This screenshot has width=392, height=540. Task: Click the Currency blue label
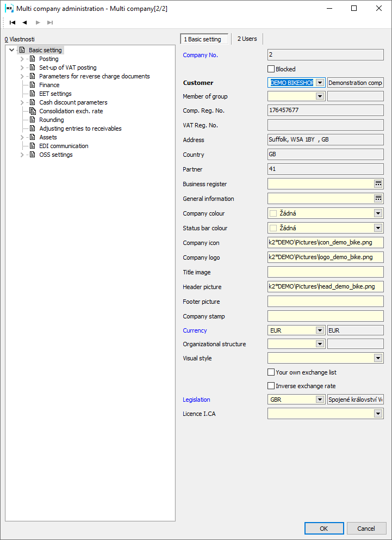point(195,330)
